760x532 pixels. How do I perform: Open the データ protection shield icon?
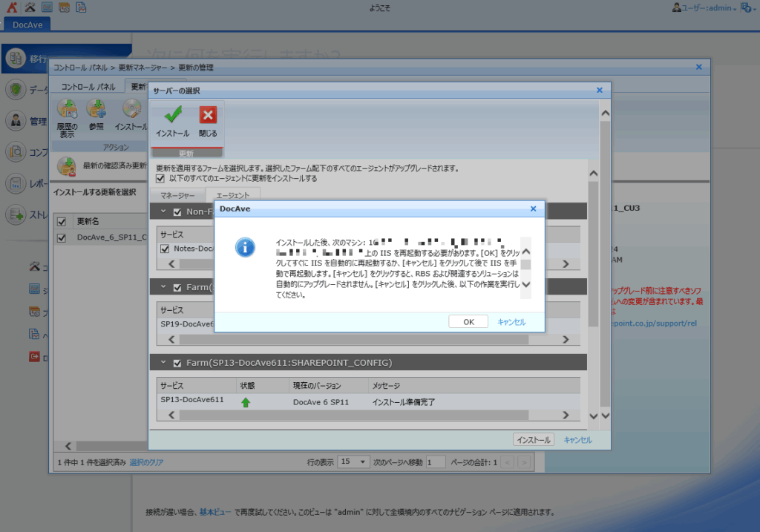16,90
